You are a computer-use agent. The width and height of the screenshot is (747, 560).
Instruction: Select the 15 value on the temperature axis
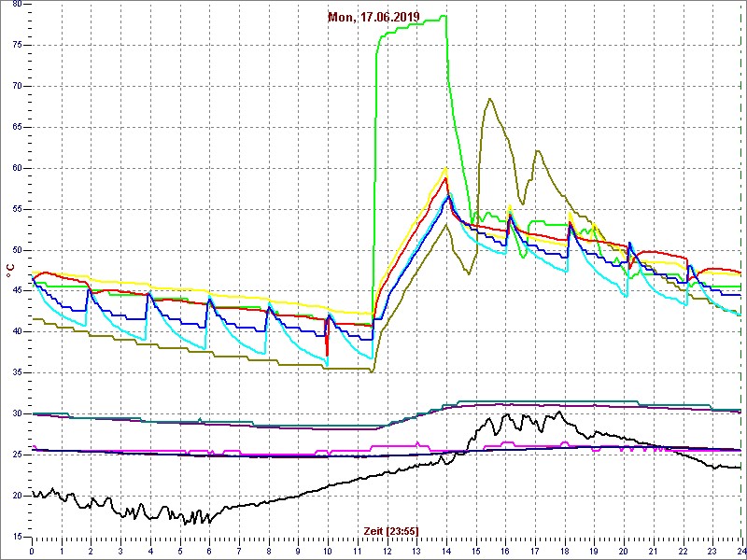16,537
